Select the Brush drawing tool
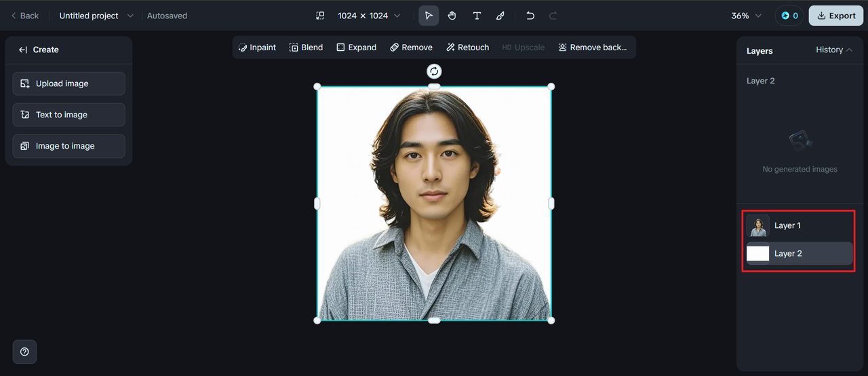The width and height of the screenshot is (868, 376). (500, 16)
